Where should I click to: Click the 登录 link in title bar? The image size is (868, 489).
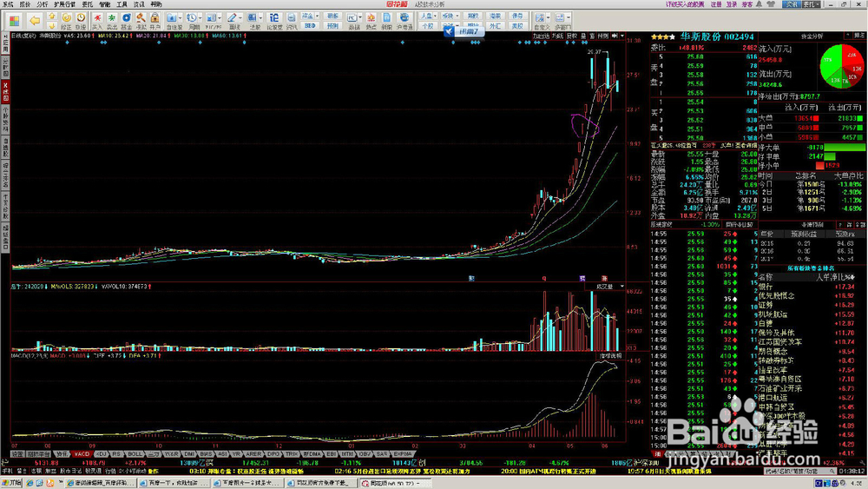732,4
